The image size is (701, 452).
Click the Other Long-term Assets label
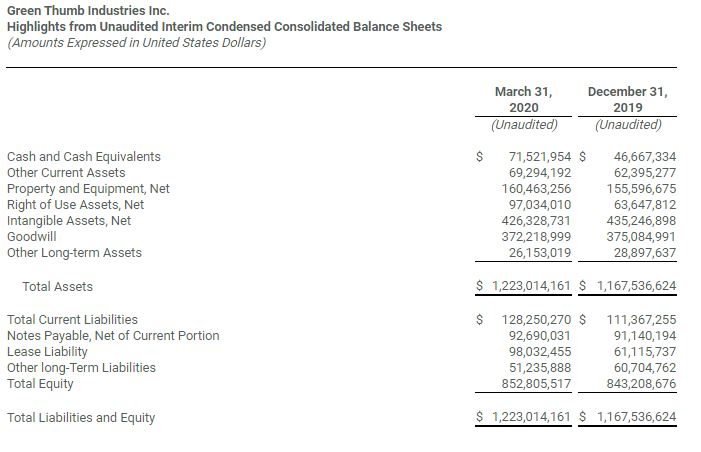(74, 253)
